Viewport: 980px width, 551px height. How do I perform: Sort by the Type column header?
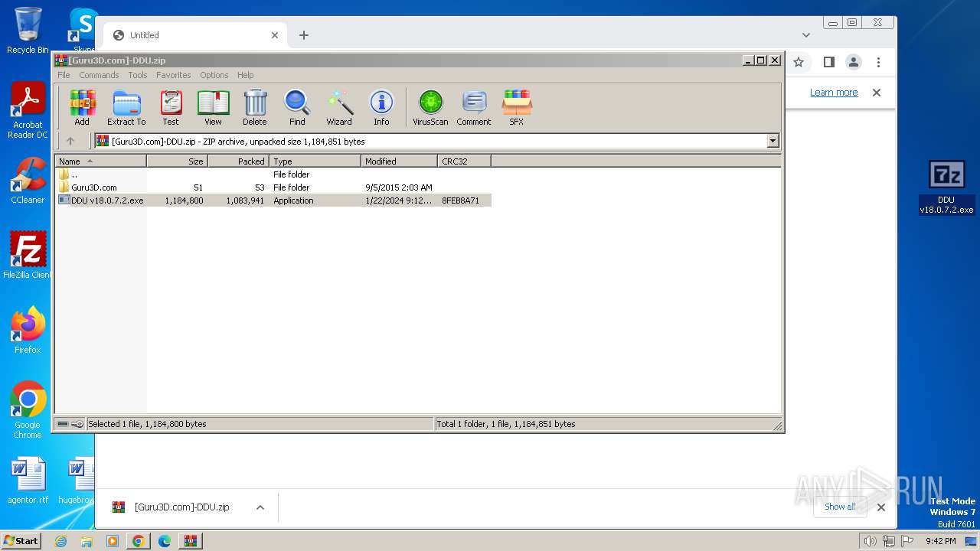pos(315,161)
